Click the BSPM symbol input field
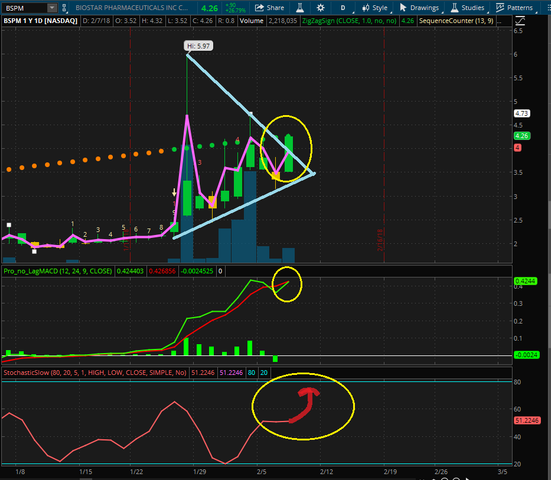 click(25, 8)
